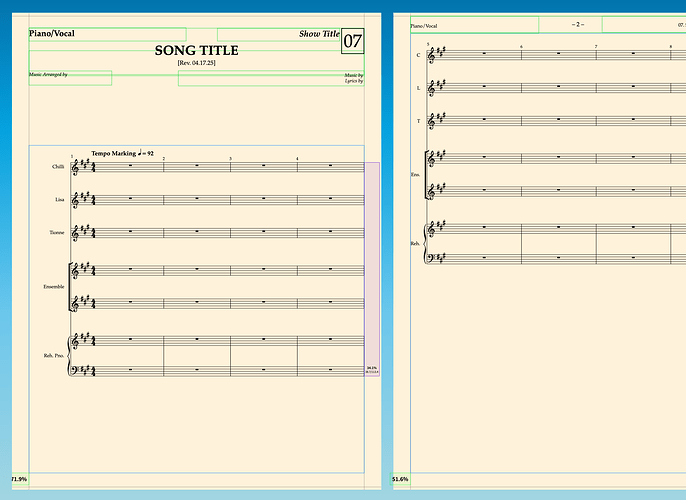The width and height of the screenshot is (686, 500).
Task: Select the "Music Arranged by" text block
Action: 48,74
